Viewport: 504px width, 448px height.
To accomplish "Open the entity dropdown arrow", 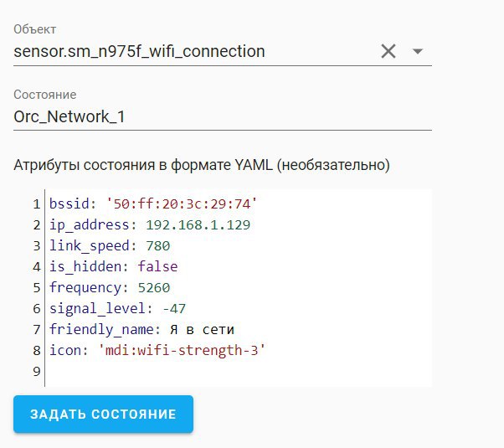I will (417, 51).
